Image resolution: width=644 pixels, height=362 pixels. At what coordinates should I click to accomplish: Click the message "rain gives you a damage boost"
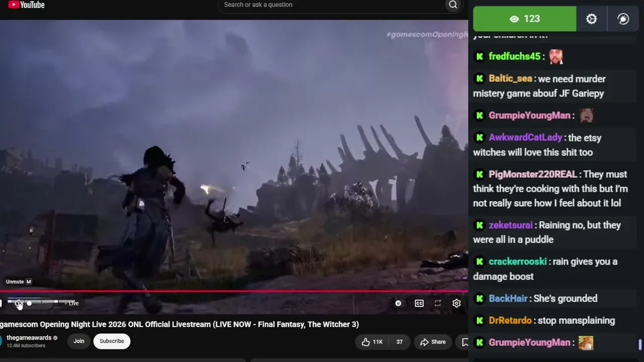pyautogui.click(x=545, y=269)
